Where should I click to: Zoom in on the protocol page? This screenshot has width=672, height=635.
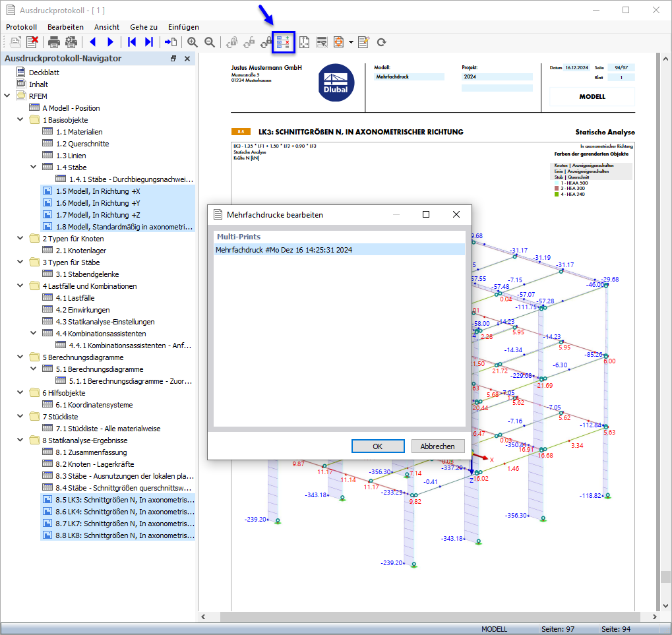pos(193,42)
